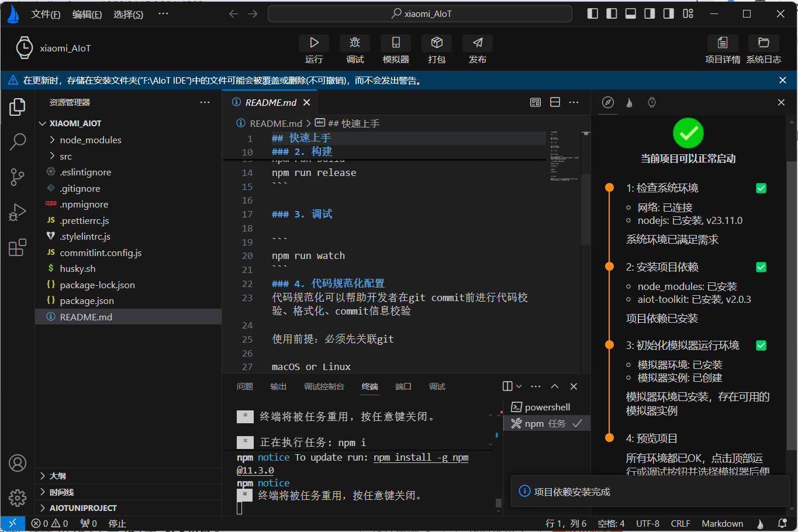Open the Run and Debug activity icon

[18, 212]
